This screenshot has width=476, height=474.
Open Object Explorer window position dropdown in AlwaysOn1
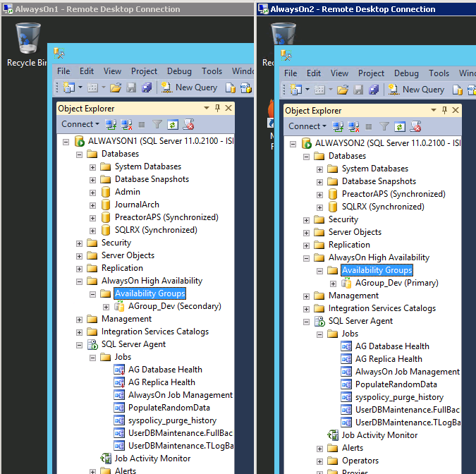pos(207,108)
